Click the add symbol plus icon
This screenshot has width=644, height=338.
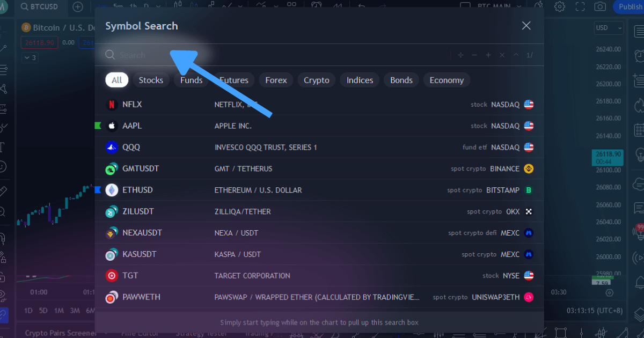pyautogui.click(x=78, y=6)
